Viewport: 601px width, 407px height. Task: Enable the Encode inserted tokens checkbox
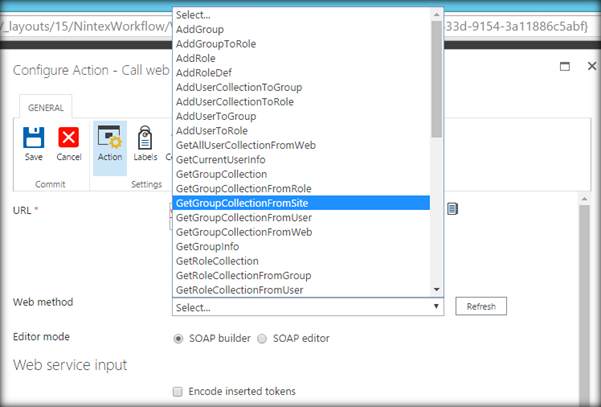click(177, 392)
